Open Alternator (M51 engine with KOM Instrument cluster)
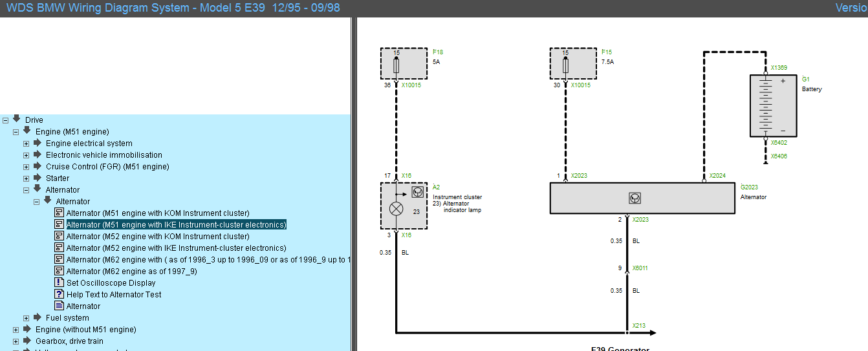The height and width of the screenshot is (351, 868). pos(158,213)
